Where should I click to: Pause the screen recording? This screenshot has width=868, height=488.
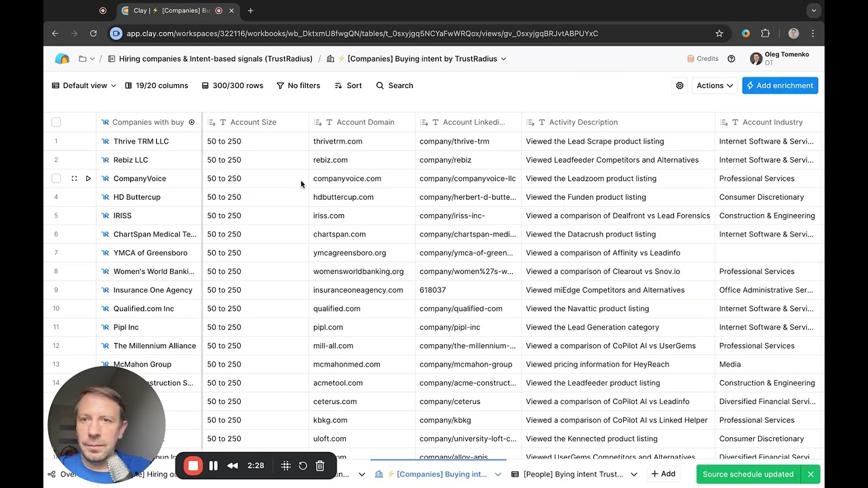[x=213, y=466]
